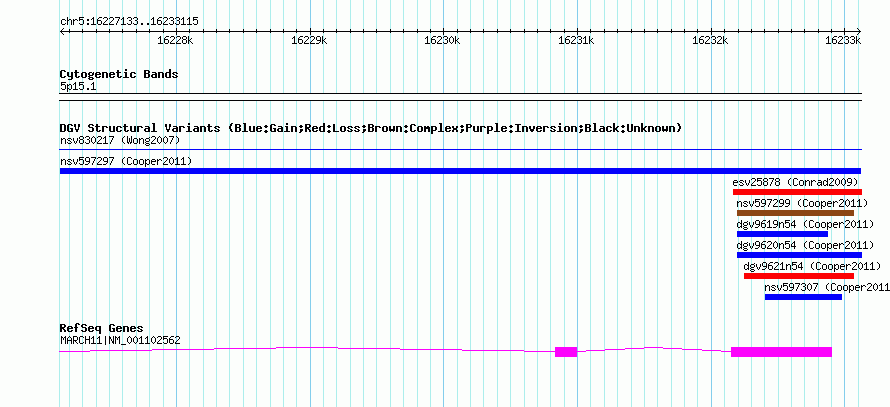Image resolution: width=890 pixels, height=407 pixels.
Task: Click the blue dgv9620n54 gain bar
Action: (x=799, y=255)
